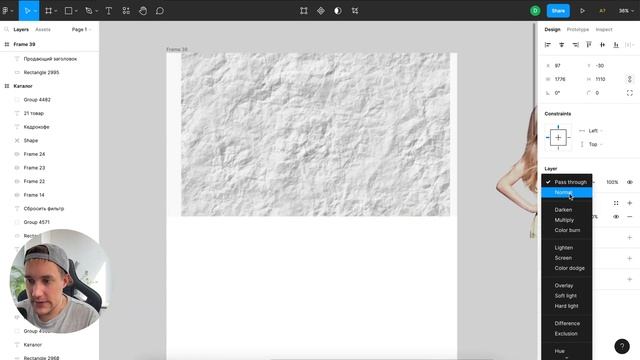The image size is (640, 360).
Task: Open the Frame tool dropdown arrow
Action: [x=56, y=11]
